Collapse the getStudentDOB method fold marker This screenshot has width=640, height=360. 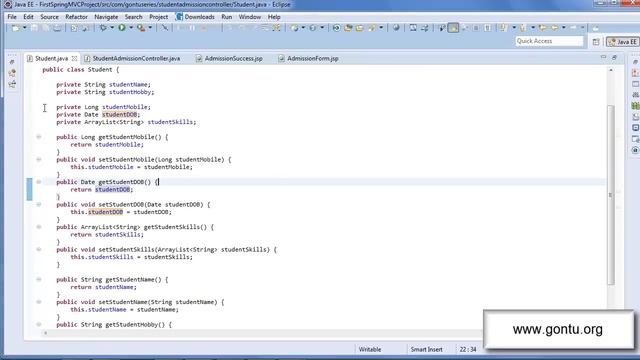(39, 182)
